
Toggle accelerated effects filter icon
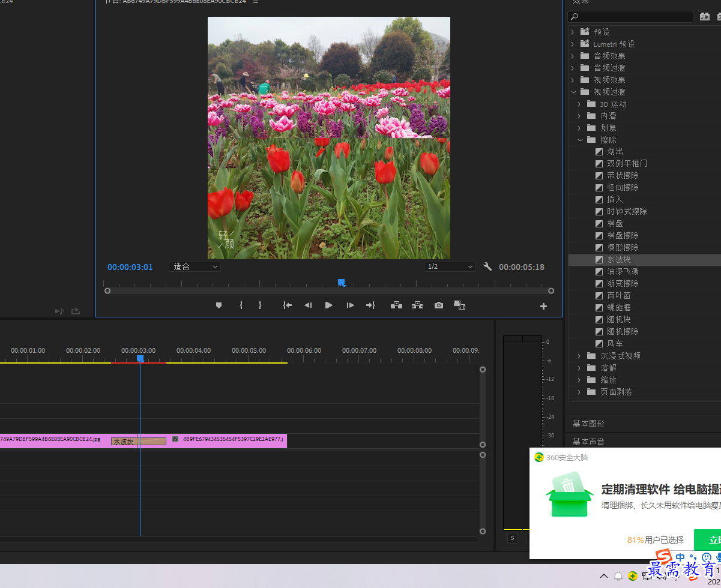pos(705,17)
